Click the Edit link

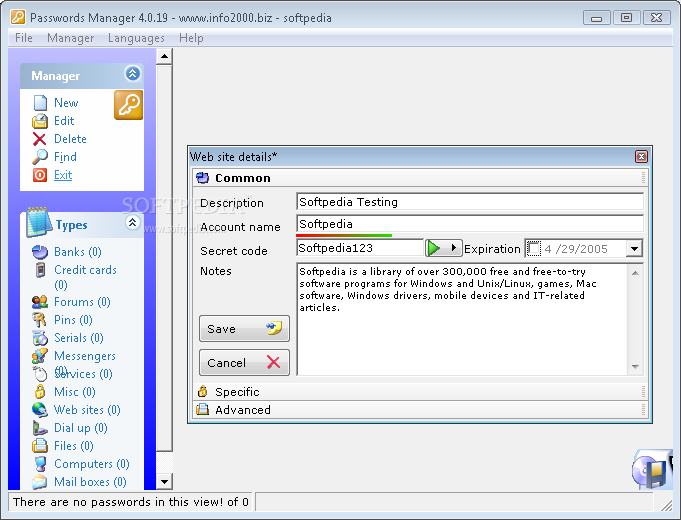[x=64, y=121]
